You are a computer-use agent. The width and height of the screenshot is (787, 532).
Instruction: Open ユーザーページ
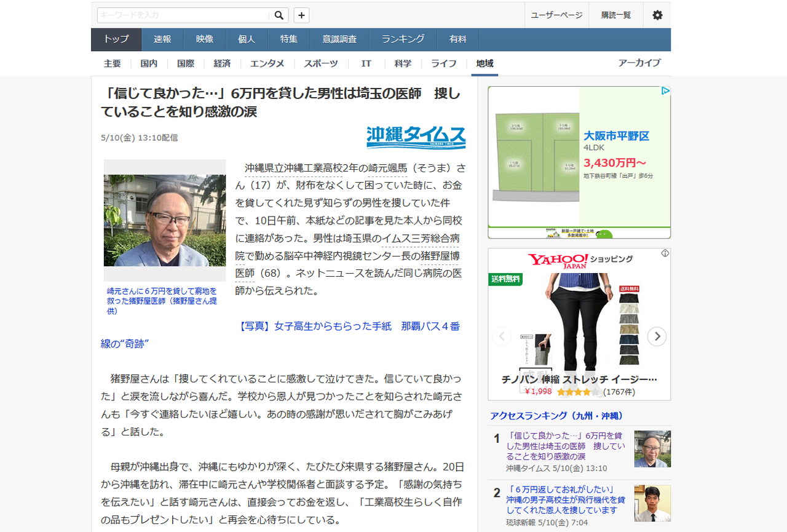(x=556, y=15)
